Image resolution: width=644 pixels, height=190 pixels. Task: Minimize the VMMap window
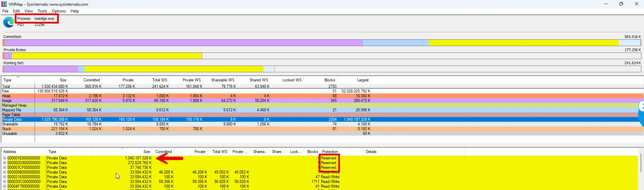[606, 4]
